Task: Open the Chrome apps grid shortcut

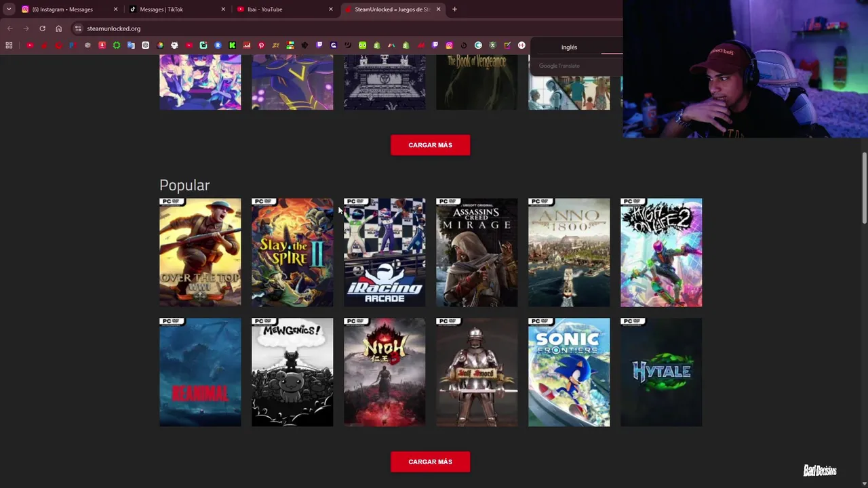Action: point(9,45)
